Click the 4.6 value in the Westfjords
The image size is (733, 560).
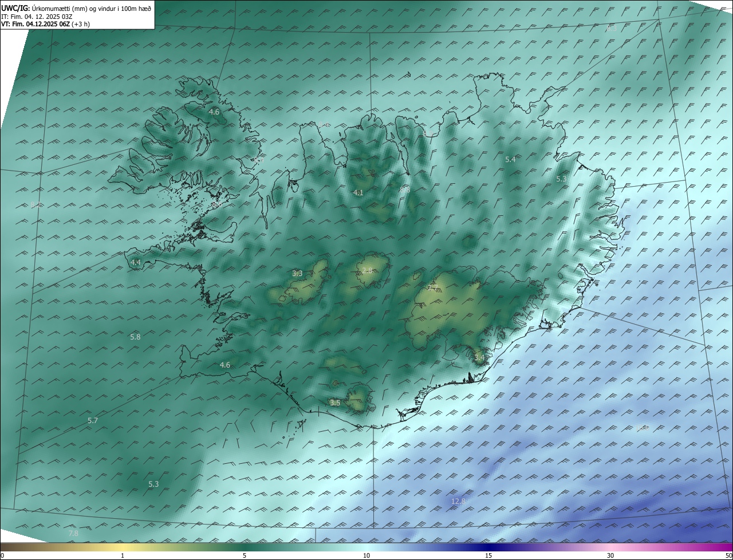[214, 112]
